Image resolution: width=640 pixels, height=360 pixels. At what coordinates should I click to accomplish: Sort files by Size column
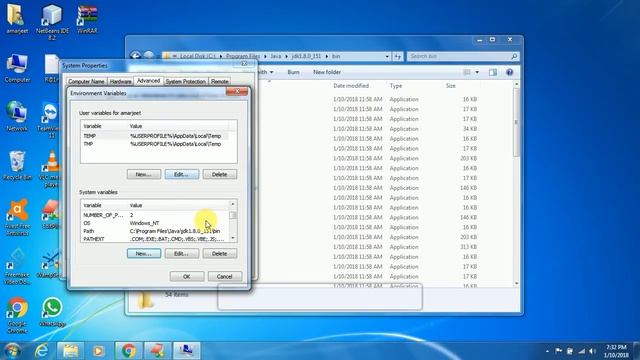[451, 86]
